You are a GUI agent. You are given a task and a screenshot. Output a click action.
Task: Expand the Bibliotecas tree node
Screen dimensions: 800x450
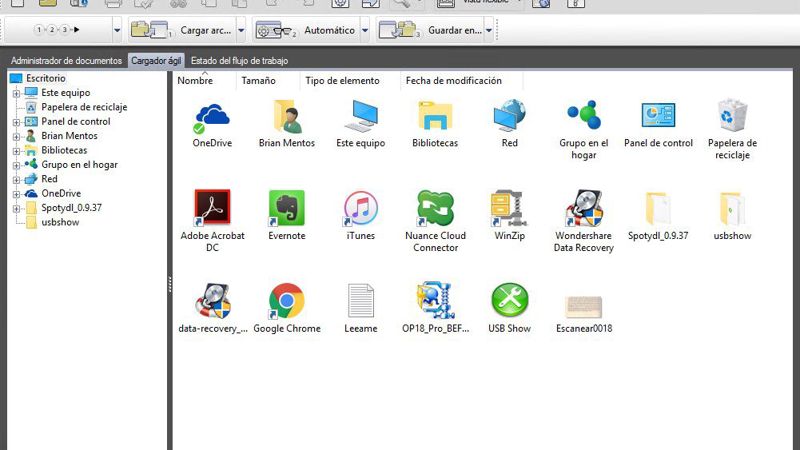[x=16, y=151]
